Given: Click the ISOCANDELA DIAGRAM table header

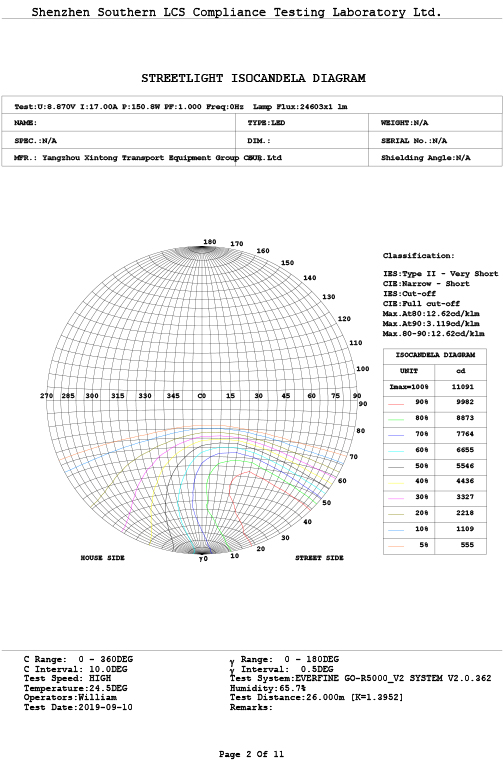Looking at the screenshot, I should click(435, 355).
